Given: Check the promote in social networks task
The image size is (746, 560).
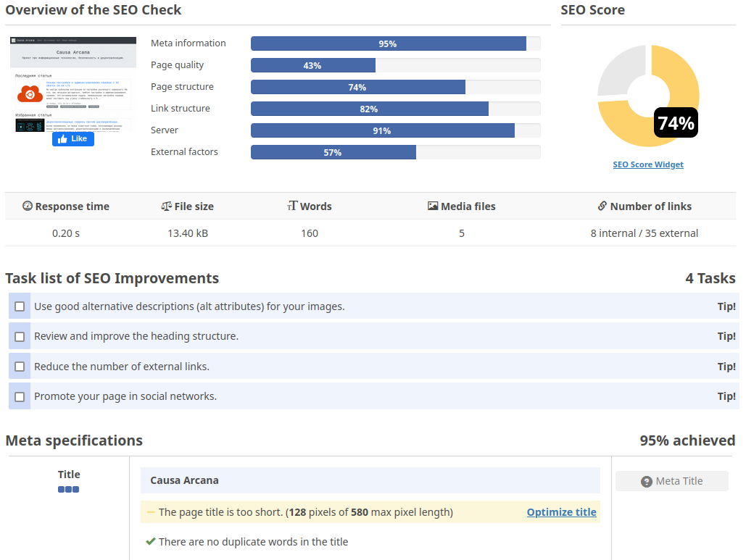Looking at the screenshot, I should coord(20,396).
